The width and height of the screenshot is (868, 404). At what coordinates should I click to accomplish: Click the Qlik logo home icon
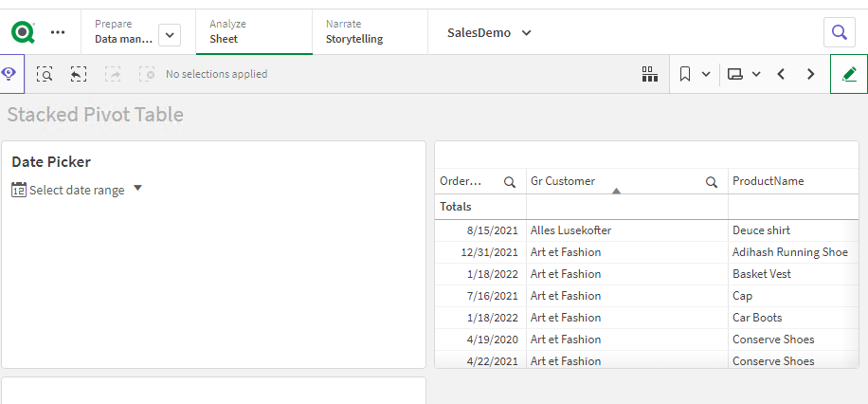coord(23,32)
